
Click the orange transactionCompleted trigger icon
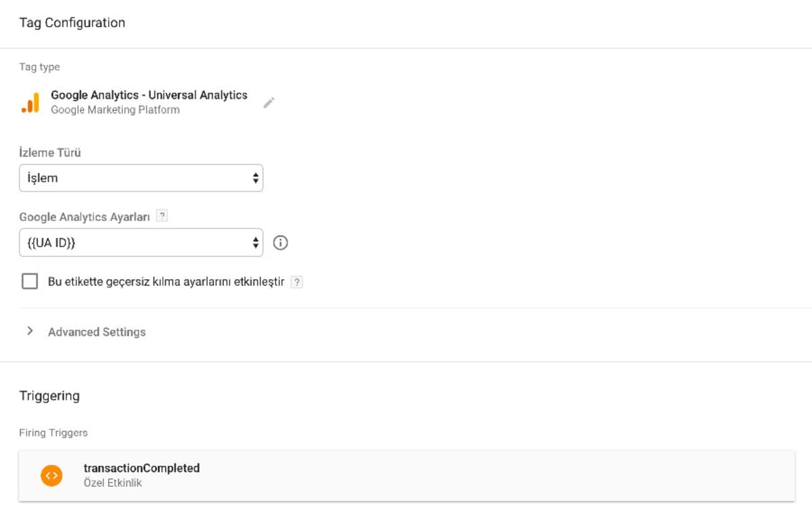[x=51, y=475]
